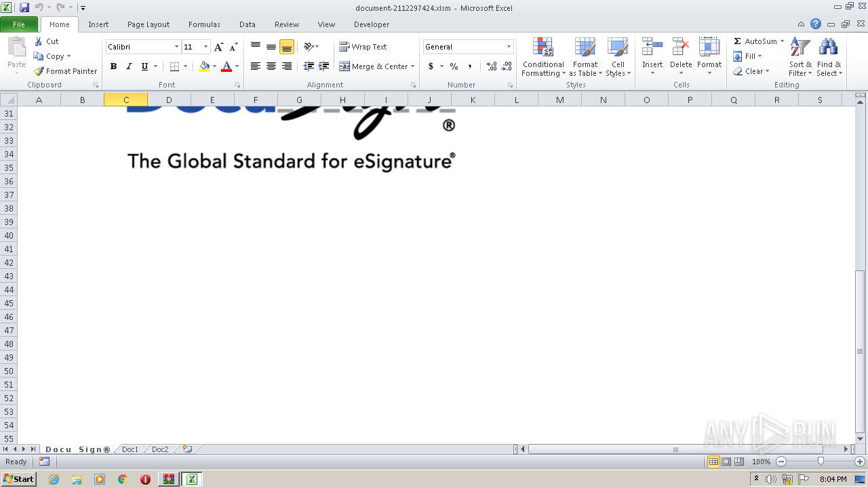Click AutoSum

(x=755, y=41)
